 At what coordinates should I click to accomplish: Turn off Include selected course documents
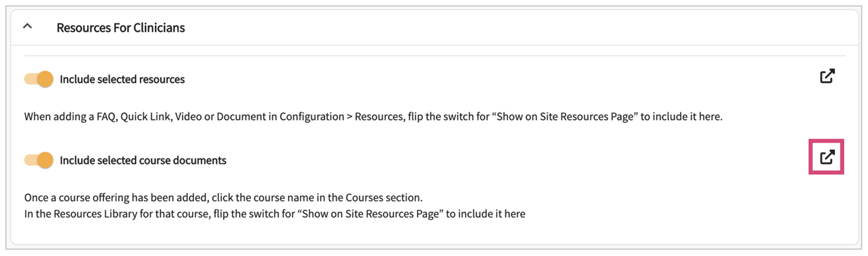point(39,160)
